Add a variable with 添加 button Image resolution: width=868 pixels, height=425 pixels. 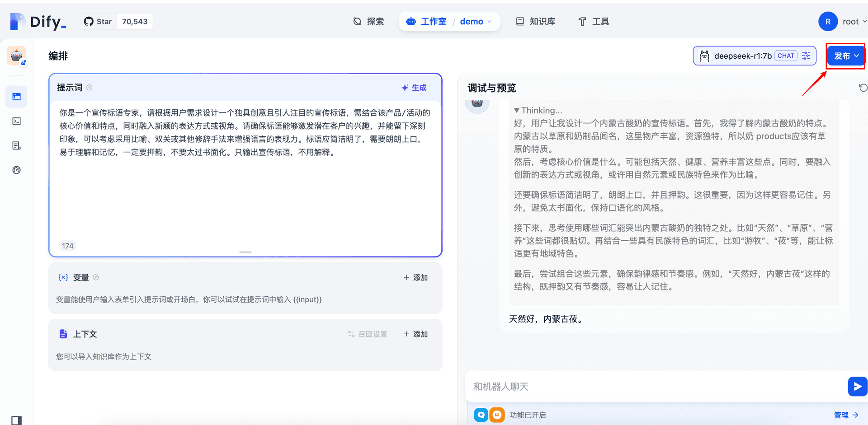(x=415, y=277)
